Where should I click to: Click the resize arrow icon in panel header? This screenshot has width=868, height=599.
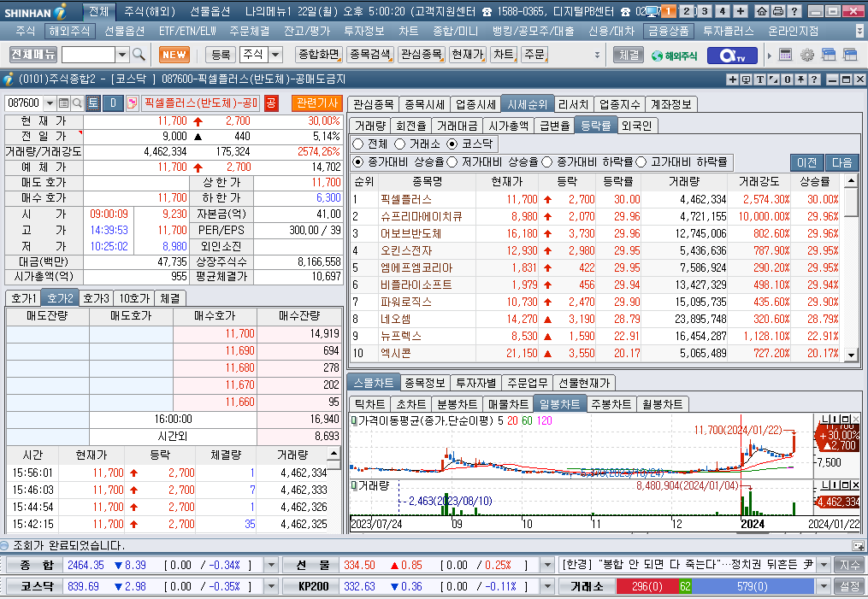[773, 79]
